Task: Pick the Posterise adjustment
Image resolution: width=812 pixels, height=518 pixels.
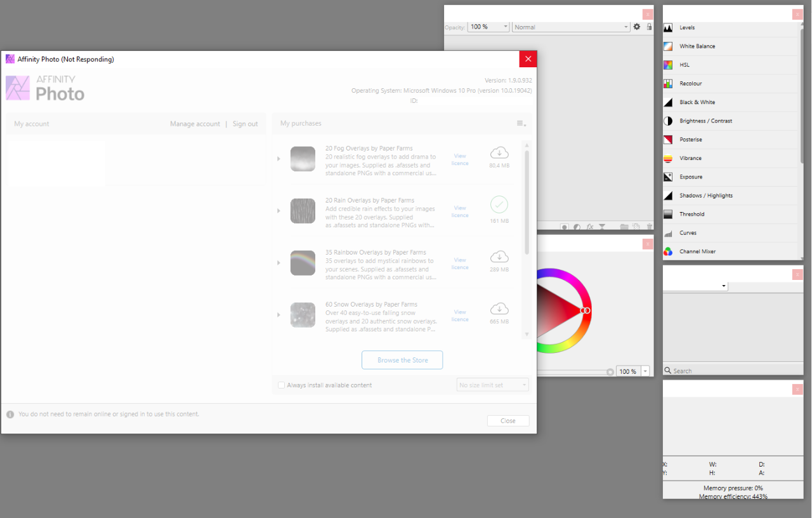Action: tap(730, 140)
